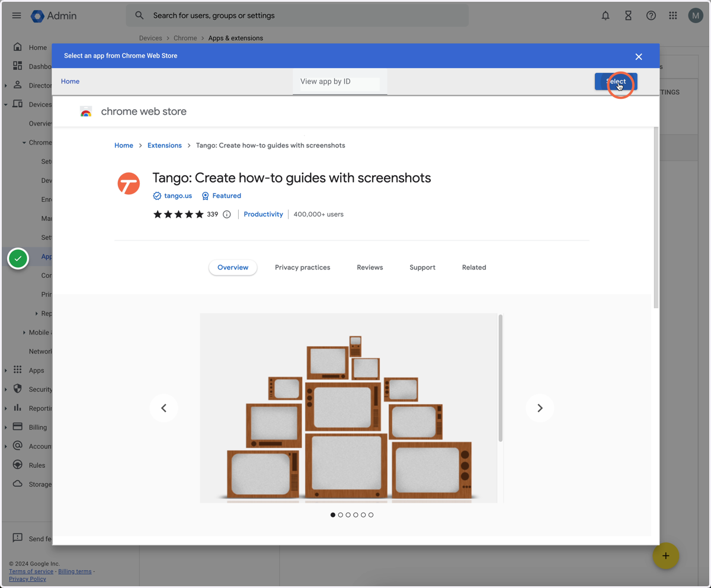Click the Featured badge

221,195
